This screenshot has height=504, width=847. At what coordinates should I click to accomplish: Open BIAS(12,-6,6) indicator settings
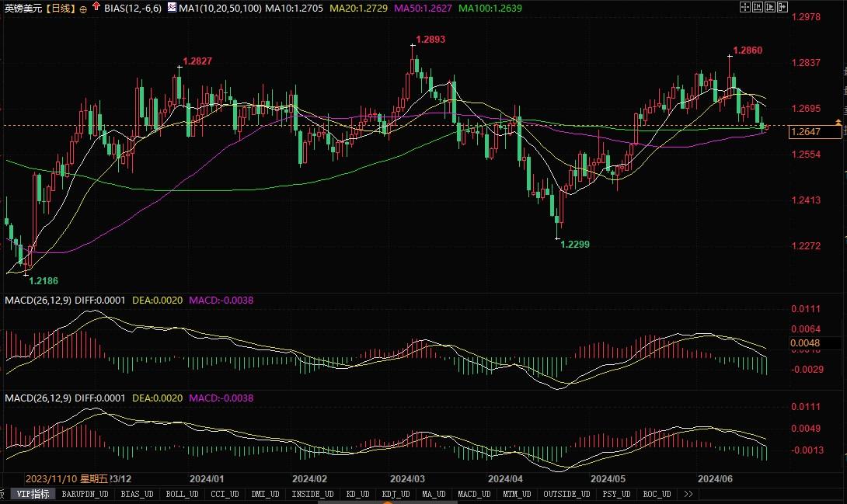tap(133, 8)
